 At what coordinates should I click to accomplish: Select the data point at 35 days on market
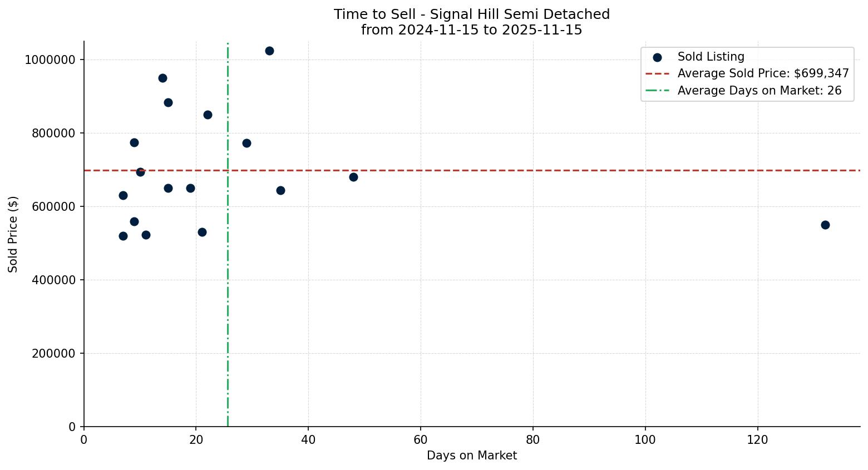(x=280, y=190)
